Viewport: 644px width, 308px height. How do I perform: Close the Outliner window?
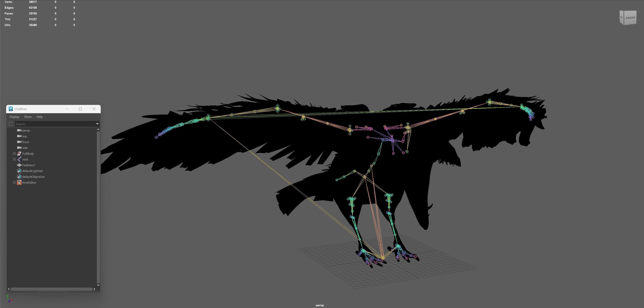(94, 109)
